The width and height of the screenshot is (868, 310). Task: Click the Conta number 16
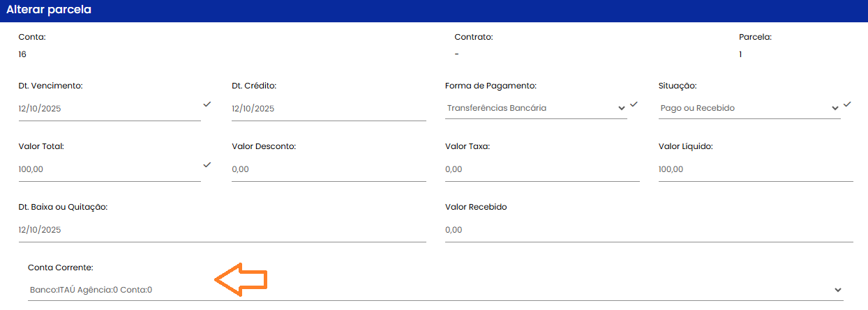click(23, 54)
